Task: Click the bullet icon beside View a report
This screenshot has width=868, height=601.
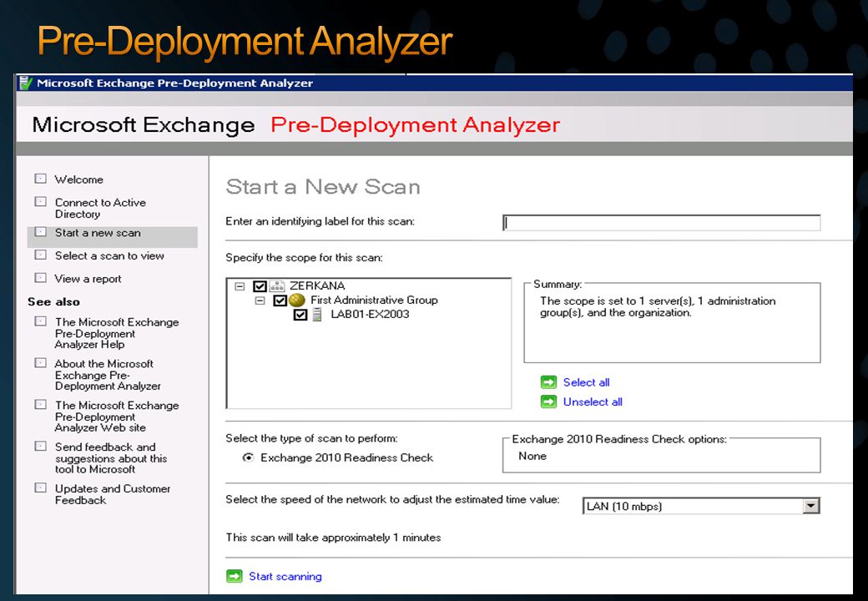Action: (40, 278)
